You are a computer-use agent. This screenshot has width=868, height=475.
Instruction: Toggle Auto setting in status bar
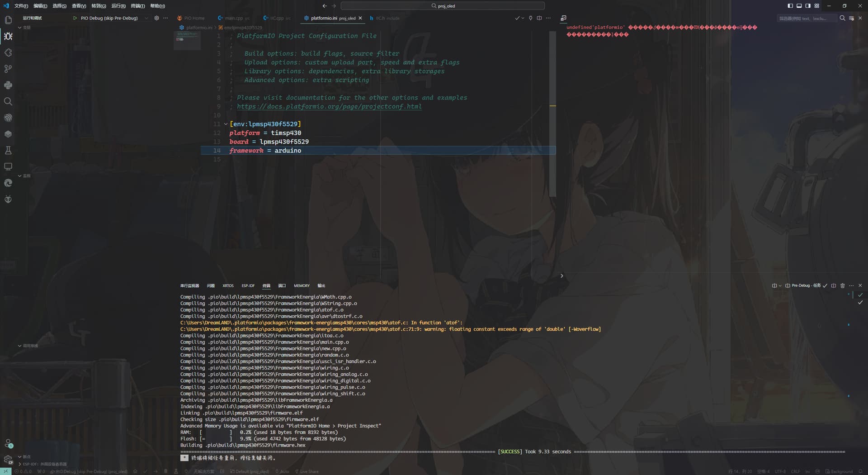282,471
